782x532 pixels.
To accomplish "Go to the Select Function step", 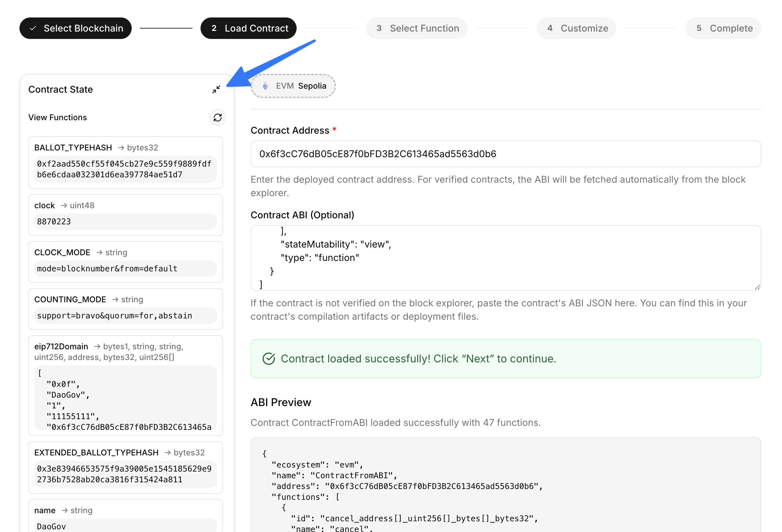I will (416, 28).
